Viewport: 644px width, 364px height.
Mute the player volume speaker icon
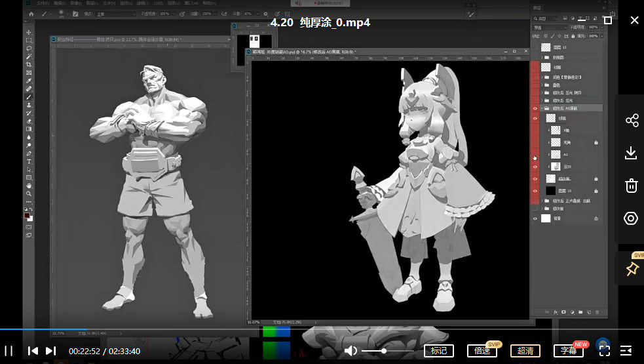[352, 351]
